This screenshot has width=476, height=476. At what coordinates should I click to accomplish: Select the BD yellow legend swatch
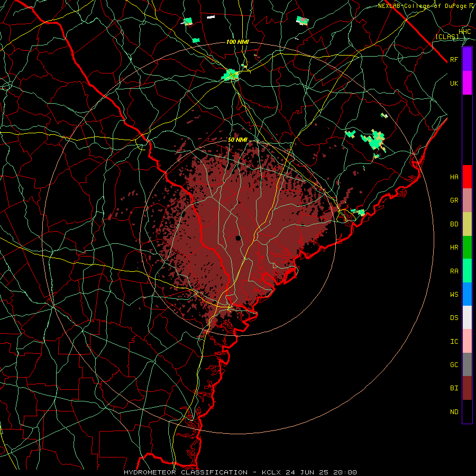467,224
